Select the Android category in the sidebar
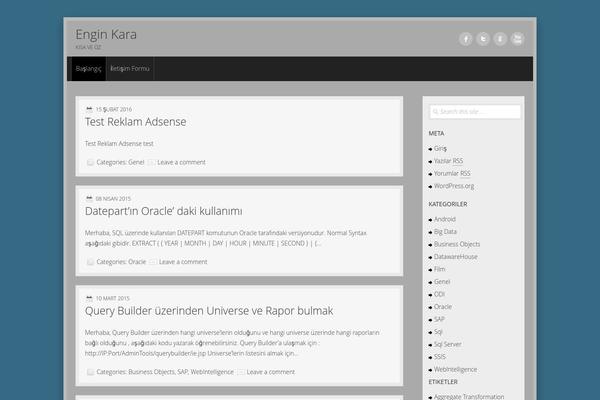 pyautogui.click(x=445, y=219)
